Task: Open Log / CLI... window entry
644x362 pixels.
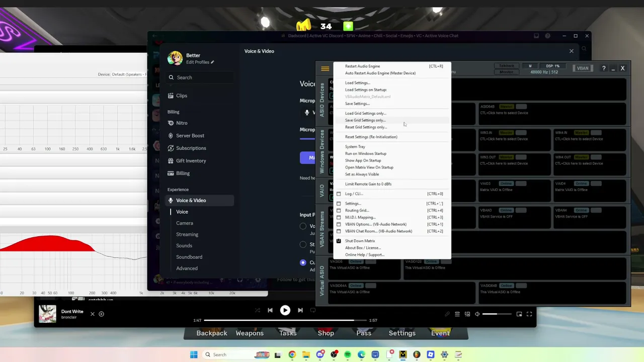Action: coord(354,194)
